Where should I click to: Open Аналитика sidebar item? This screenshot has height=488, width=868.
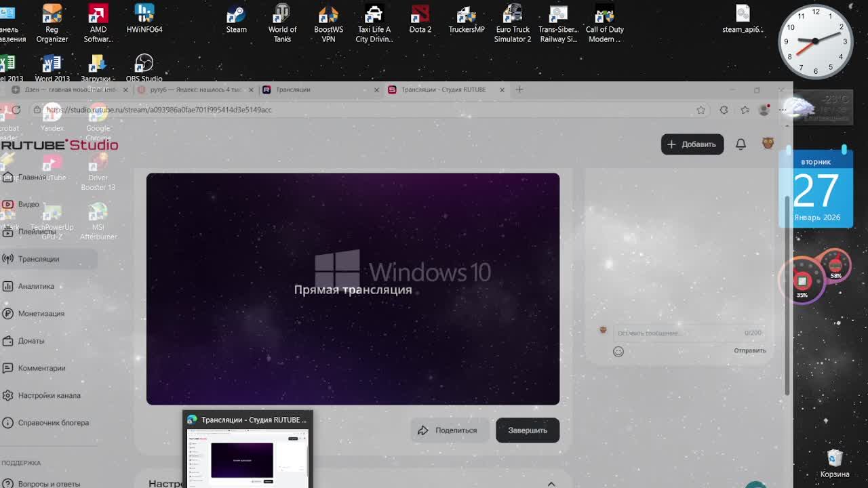coord(36,286)
